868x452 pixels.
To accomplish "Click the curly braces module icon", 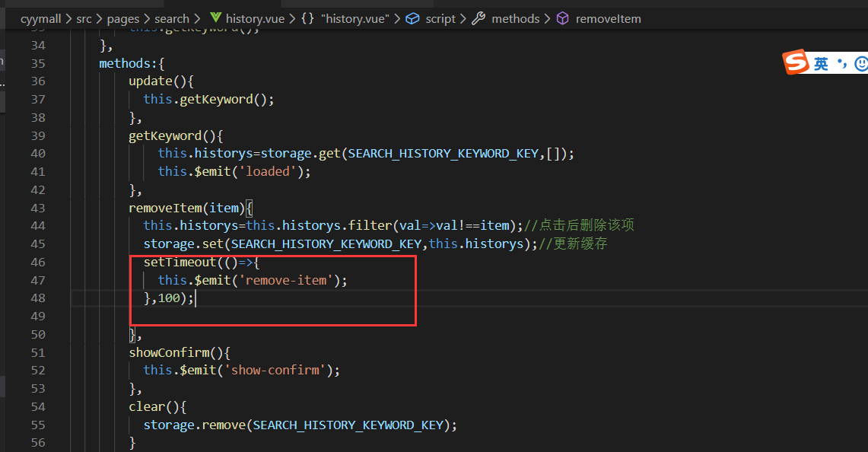I will tap(307, 18).
